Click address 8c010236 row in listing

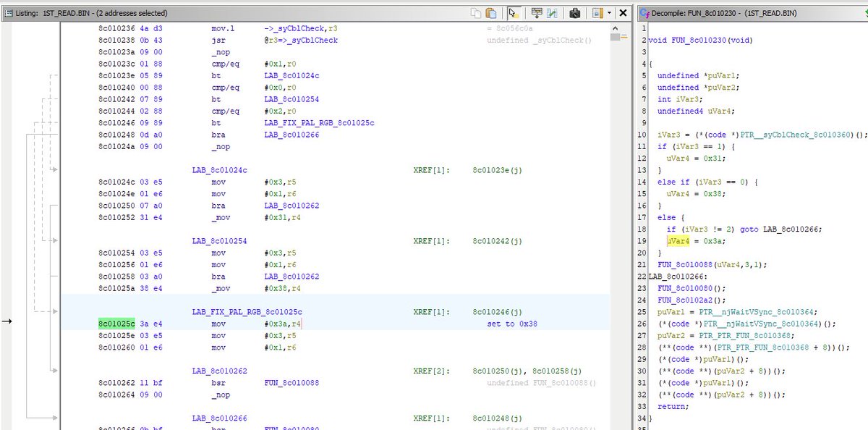116,28
